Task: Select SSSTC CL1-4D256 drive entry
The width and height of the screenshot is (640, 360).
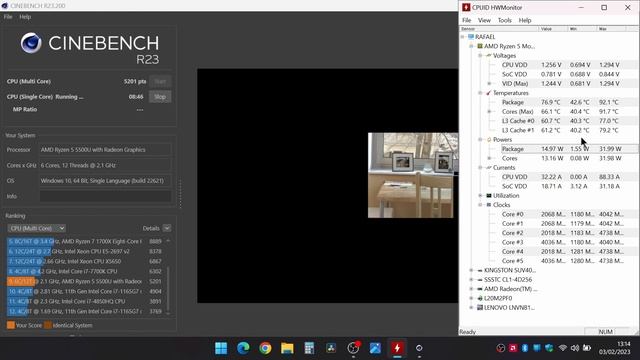Action: point(508,280)
